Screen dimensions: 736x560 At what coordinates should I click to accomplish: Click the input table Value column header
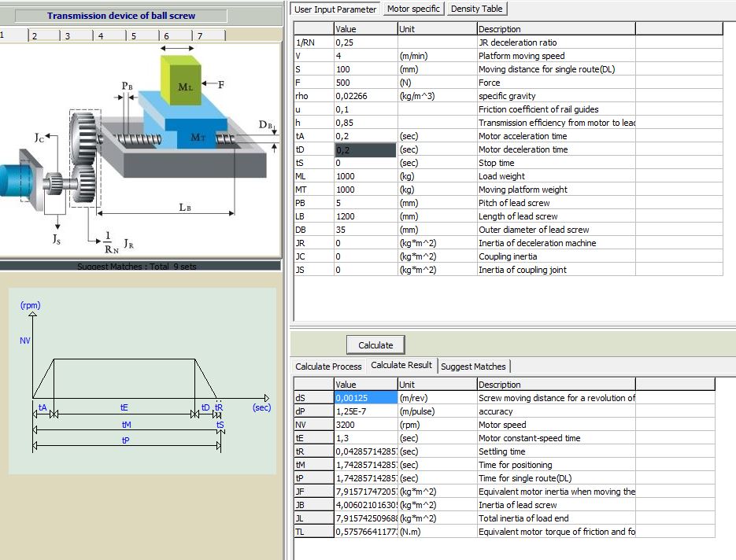[x=366, y=29]
